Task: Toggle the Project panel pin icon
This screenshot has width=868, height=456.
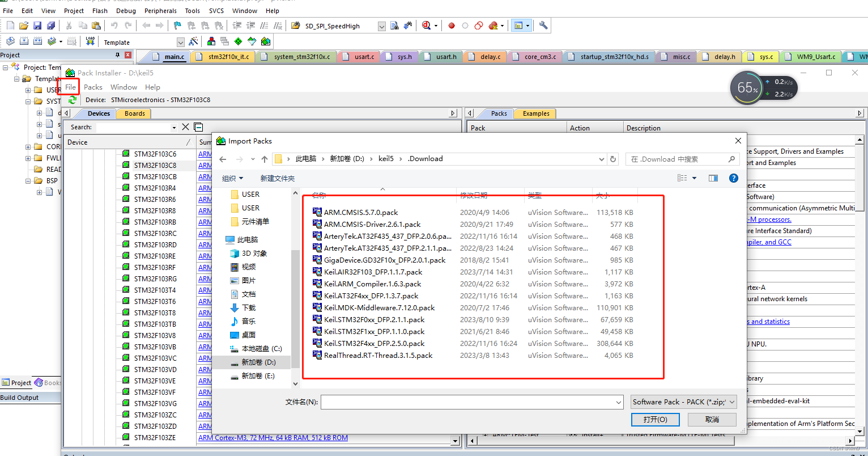Action: 118,55
